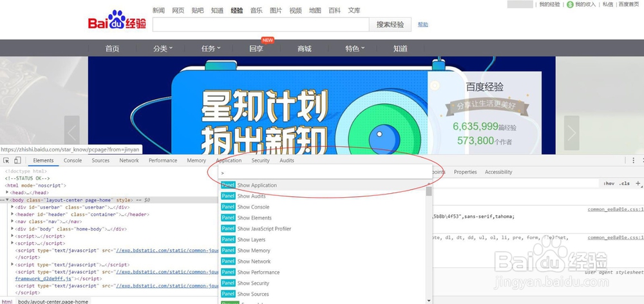Switch to the Elements tab

tap(43, 160)
